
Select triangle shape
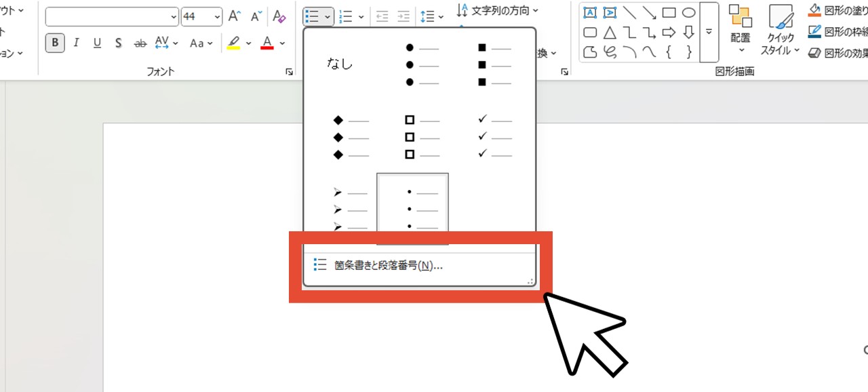pos(610,32)
